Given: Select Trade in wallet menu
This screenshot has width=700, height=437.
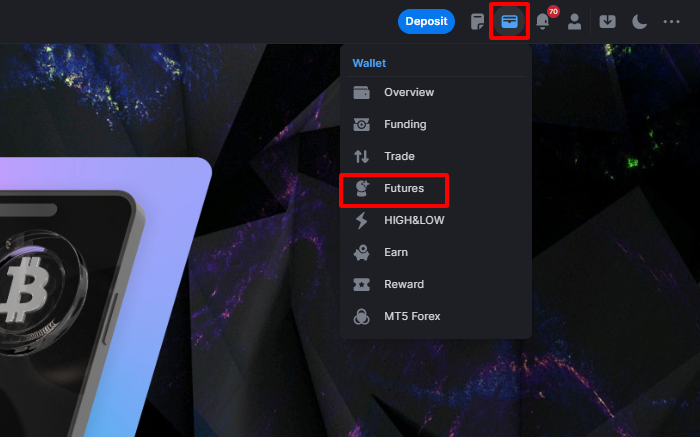Looking at the screenshot, I should pyautogui.click(x=436, y=156).
